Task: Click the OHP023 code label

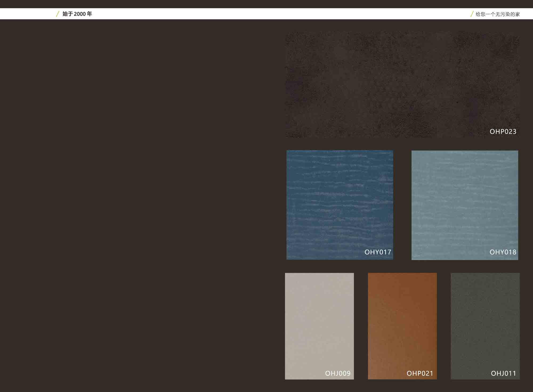Action: coord(503,132)
